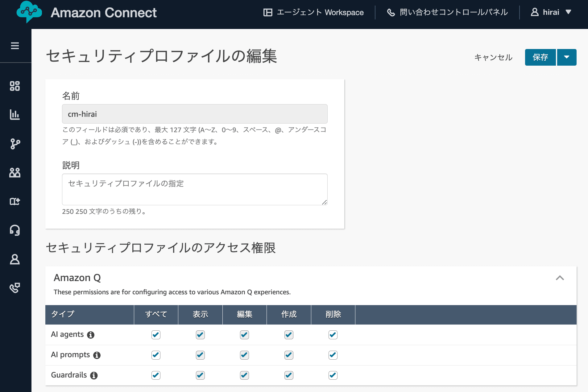Click the Amazon Connect cloud logo
588x392 pixels.
pos(29,12)
